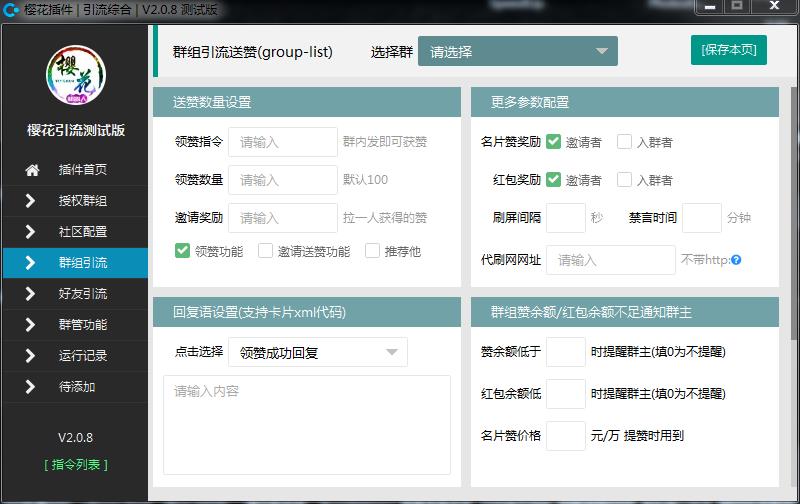800x504 pixels.
Task: Click the 拉一人获得的赞 hint text
Action: [x=385, y=218]
